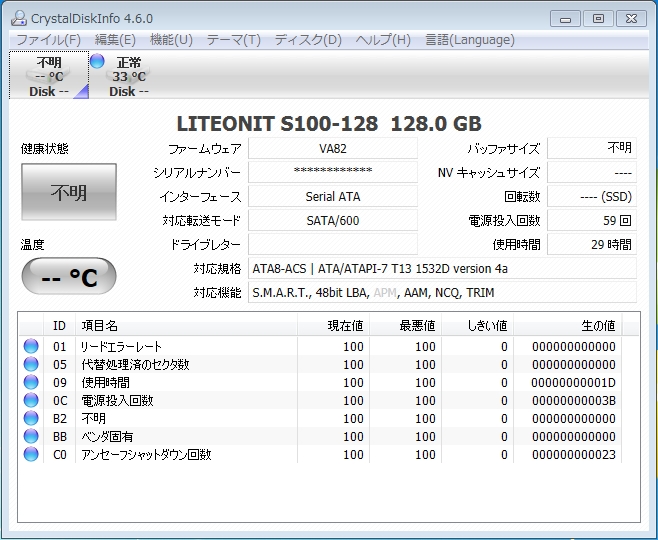Click the 不明 health status button
Screen dimensions: 658x540
(68, 193)
